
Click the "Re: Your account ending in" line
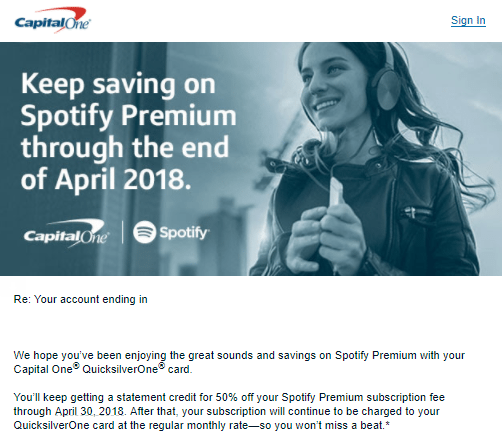(x=80, y=299)
